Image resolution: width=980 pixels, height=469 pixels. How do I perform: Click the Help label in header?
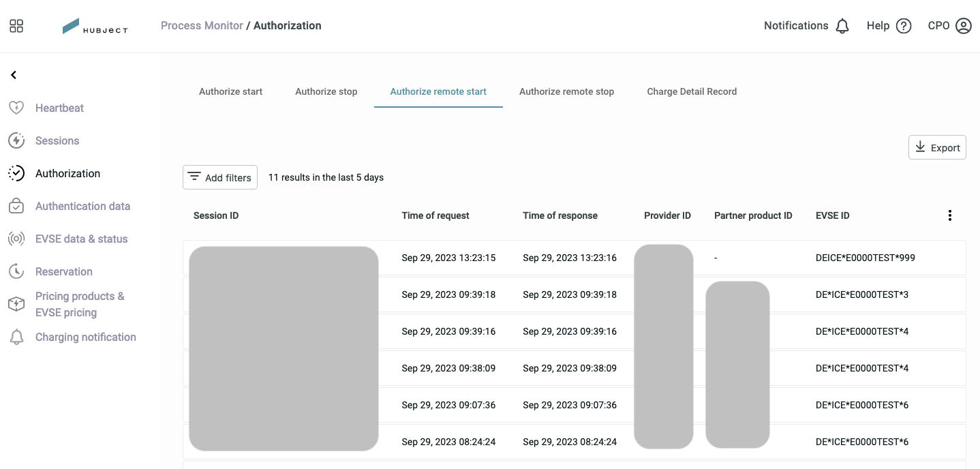(x=878, y=26)
